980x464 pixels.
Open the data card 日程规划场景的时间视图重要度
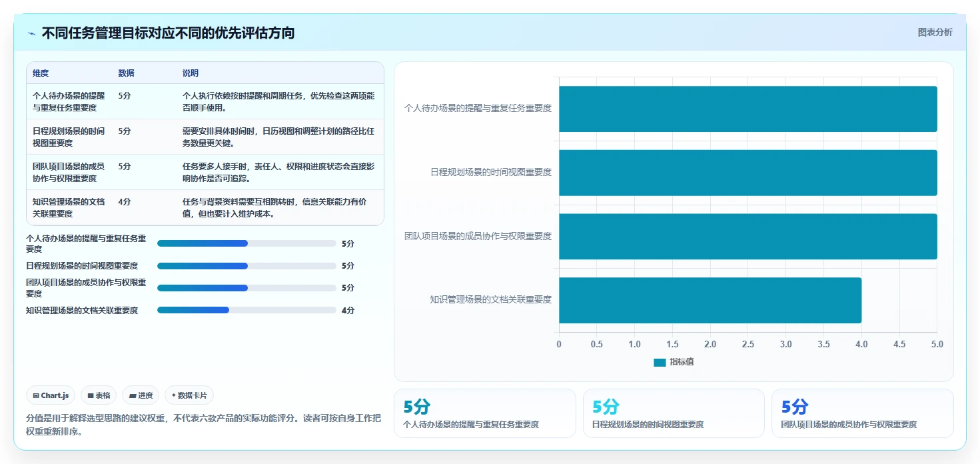pyautogui.click(x=674, y=413)
